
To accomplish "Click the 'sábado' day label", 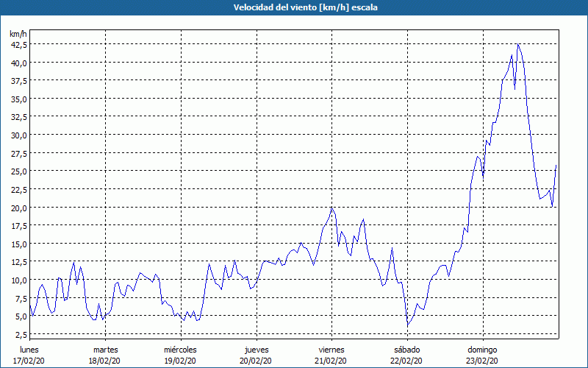I will (x=407, y=350).
